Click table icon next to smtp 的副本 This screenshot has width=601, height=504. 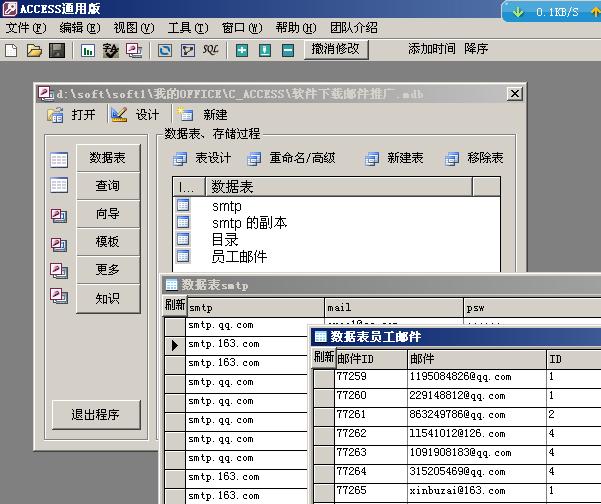pos(183,222)
